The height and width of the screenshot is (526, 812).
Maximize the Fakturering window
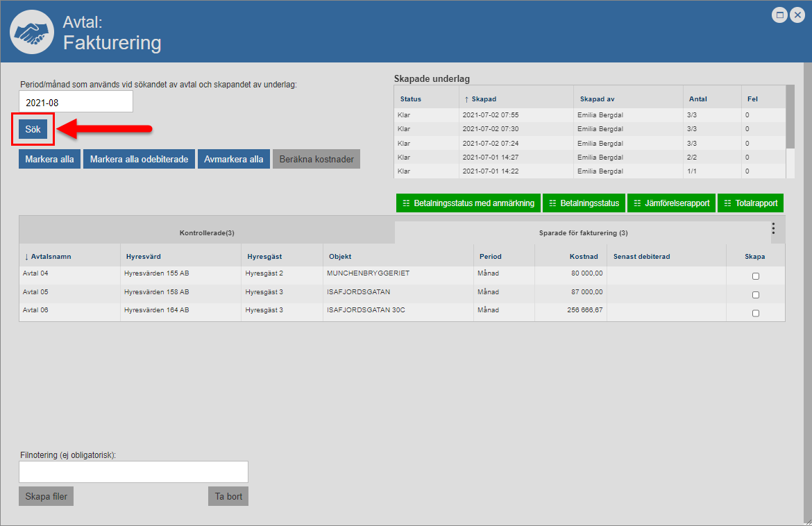pos(780,15)
